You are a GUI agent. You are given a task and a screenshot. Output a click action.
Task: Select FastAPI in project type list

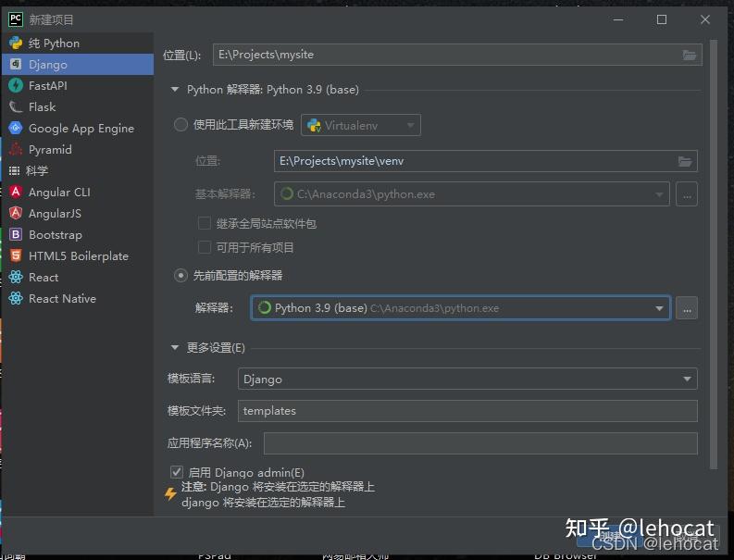click(78, 86)
